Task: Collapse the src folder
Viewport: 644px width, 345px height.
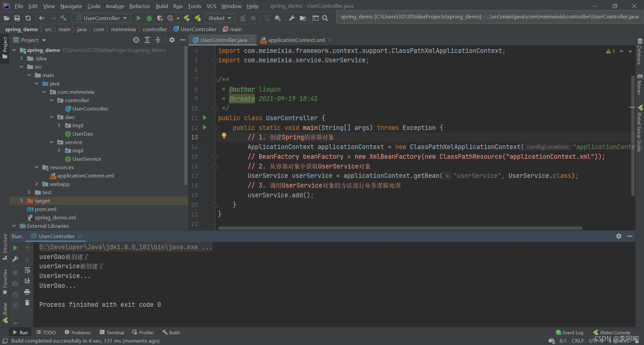Action: click(21, 67)
